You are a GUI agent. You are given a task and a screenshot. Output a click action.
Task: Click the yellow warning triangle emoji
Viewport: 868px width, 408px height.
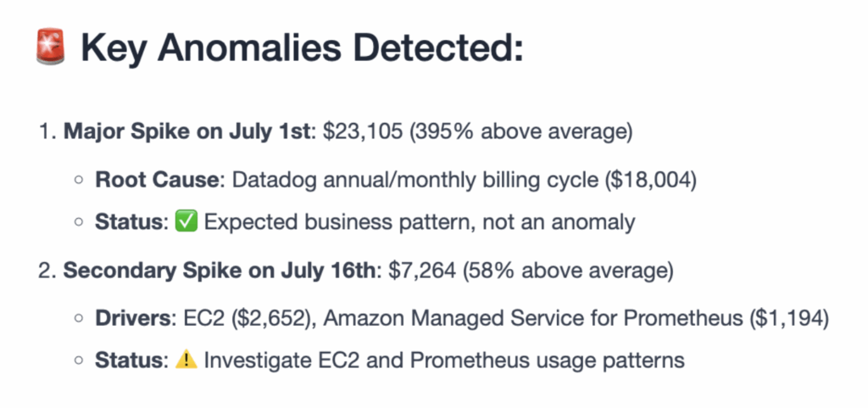(186, 360)
